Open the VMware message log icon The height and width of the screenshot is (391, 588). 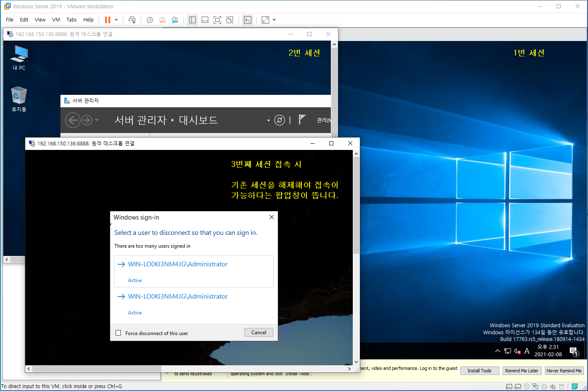[x=575, y=386]
